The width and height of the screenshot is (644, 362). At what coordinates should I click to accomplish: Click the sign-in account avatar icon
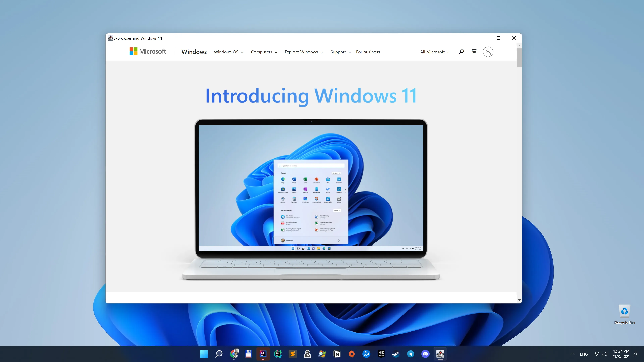(488, 52)
